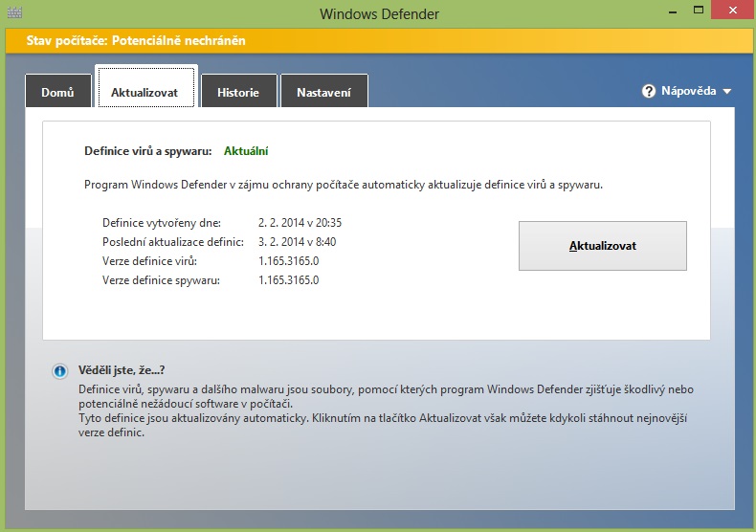Click the sentence beginning 'Program Windows Defender v zájmu'
This screenshot has height=532, width=756.
pos(344,185)
